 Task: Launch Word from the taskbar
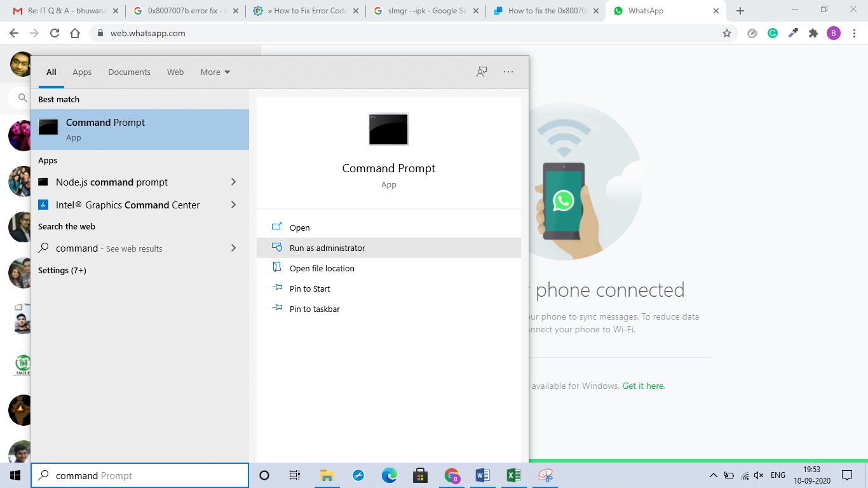pos(482,475)
